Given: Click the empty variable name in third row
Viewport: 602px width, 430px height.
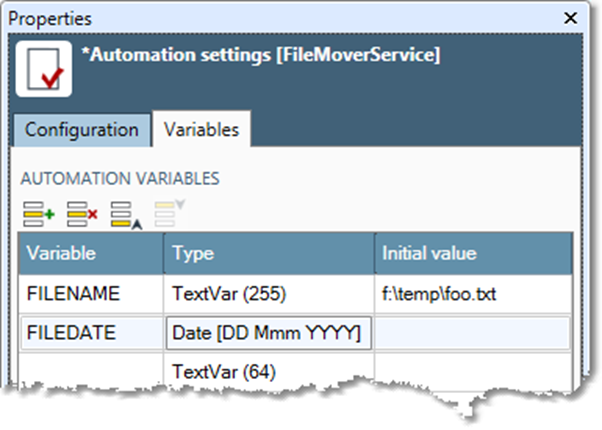Looking at the screenshot, I should click(91, 371).
